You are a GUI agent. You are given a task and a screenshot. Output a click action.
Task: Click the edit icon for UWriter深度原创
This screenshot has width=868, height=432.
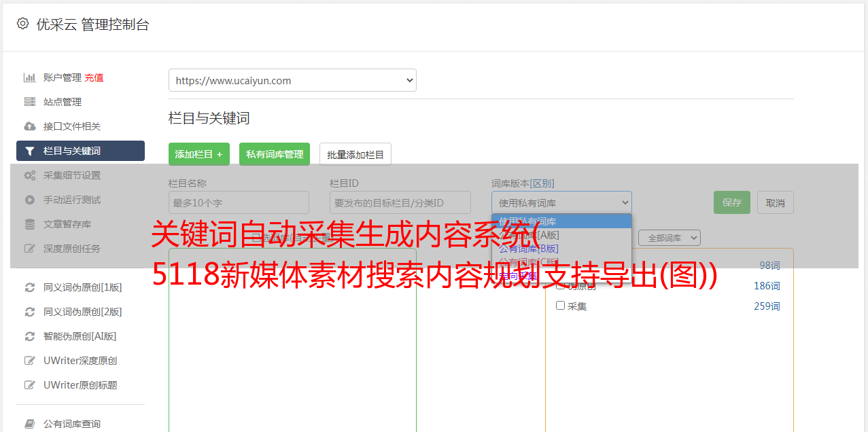click(x=30, y=361)
